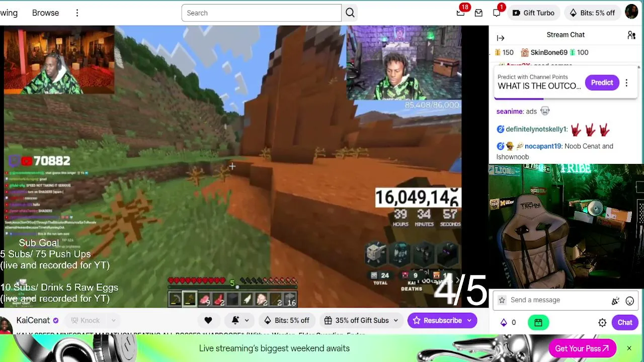Open the celebration party popper icon
The width and height of the screenshot is (644, 362).
(x=615, y=301)
